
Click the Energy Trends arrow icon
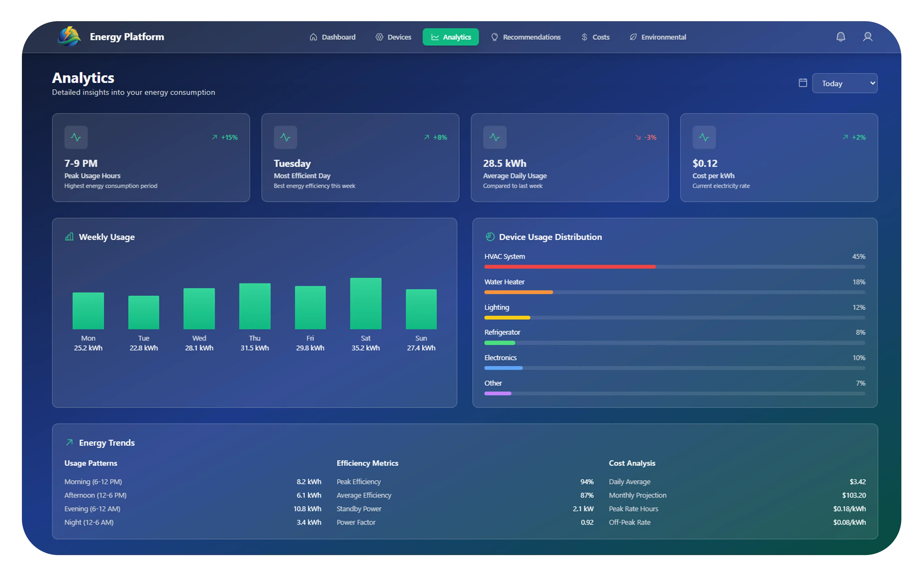click(x=69, y=442)
